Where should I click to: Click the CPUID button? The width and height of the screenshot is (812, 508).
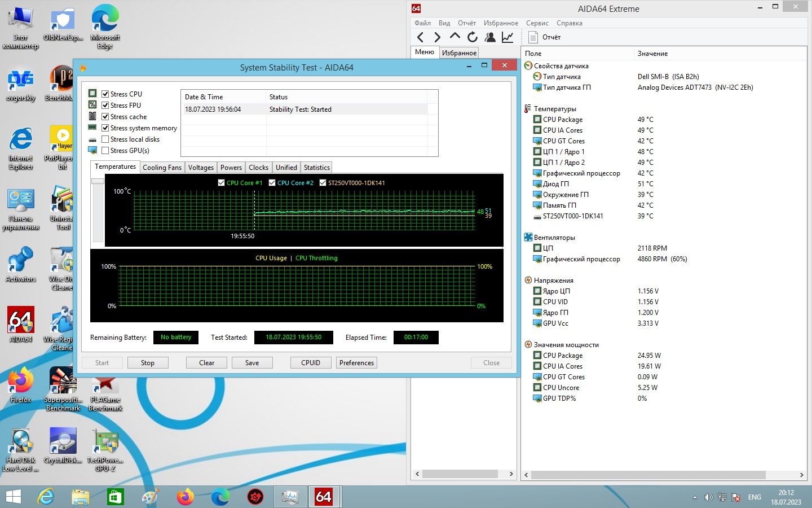tap(311, 363)
